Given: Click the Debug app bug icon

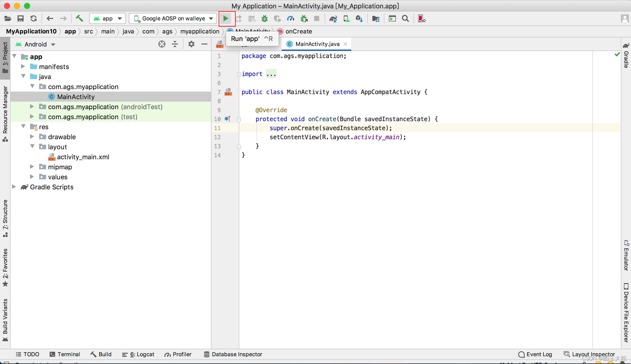Looking at the screenshot, I should pyautogui.click(x=264, y=18).
